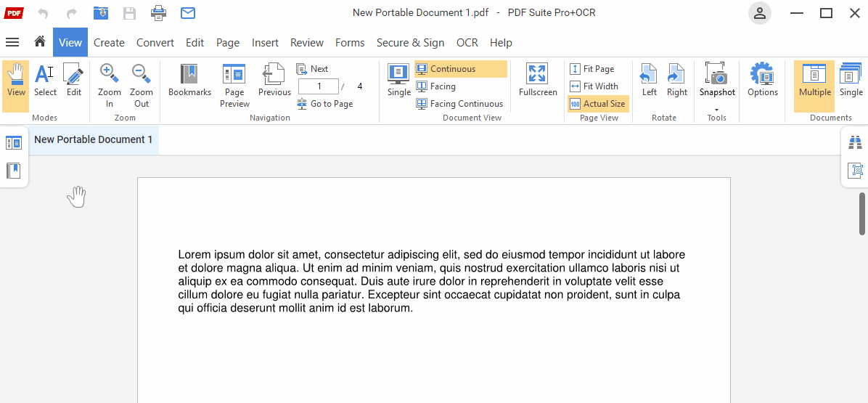Open the user account profile icon
868x403 pixels.
760,13
